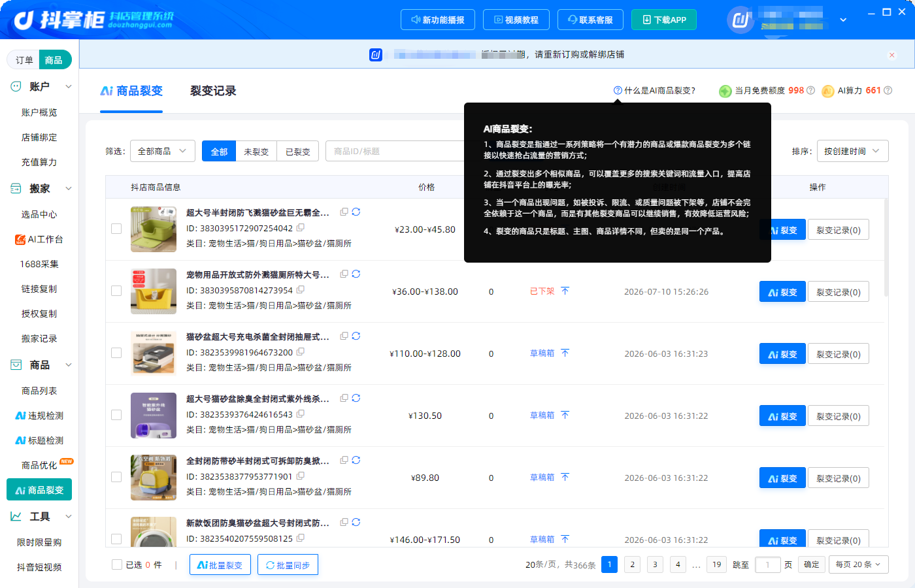Open 违规检测 in the sidebar
The height and width of the screenshot is (588, 915).
point(39,416)
